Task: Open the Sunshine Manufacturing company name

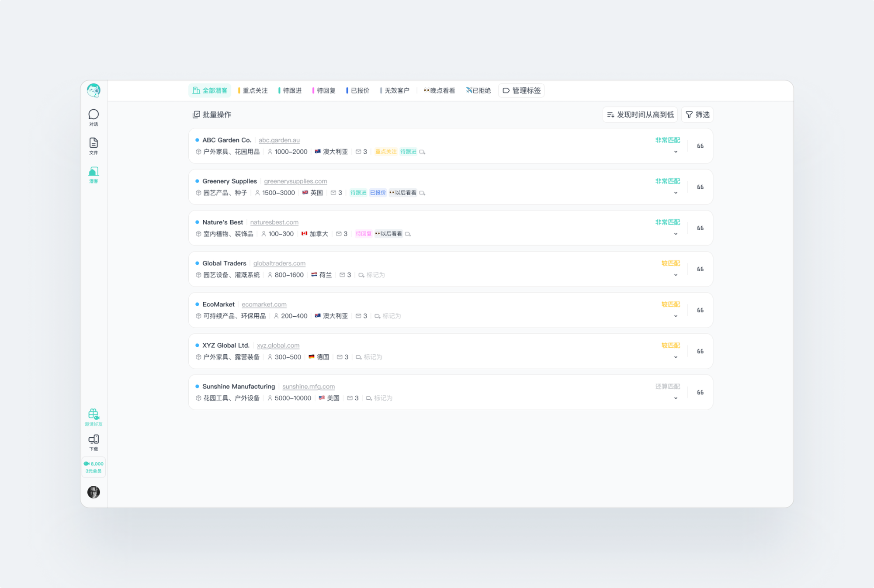Action: pyautogui.click(x=239, y=387)
